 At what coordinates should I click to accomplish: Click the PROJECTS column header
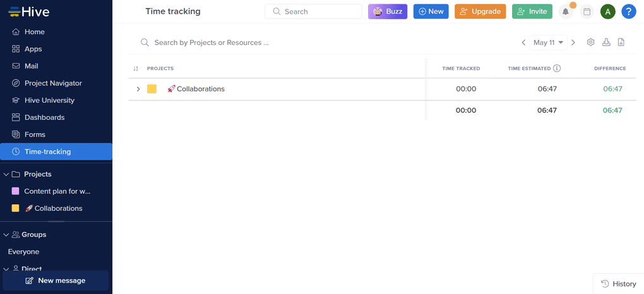pos(160,69)
